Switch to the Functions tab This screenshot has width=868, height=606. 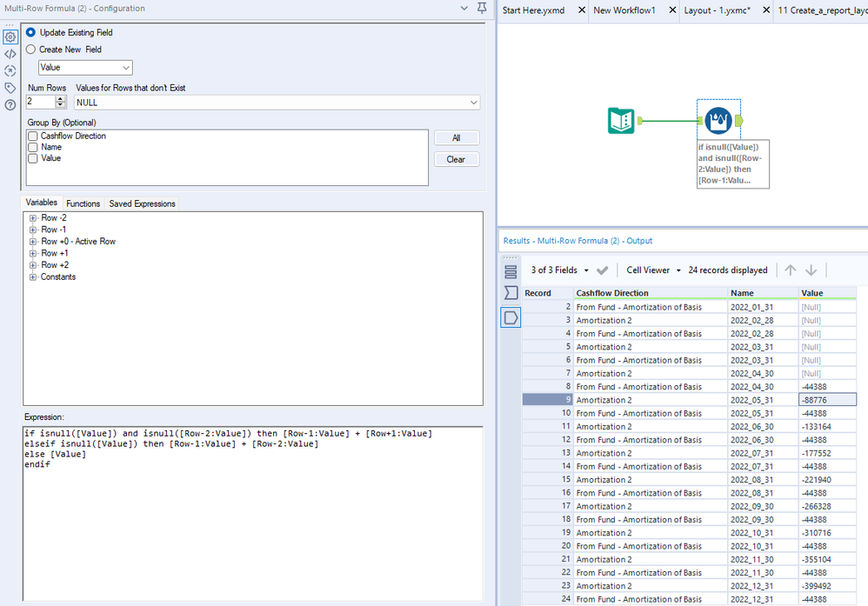[x=83, y=203]
